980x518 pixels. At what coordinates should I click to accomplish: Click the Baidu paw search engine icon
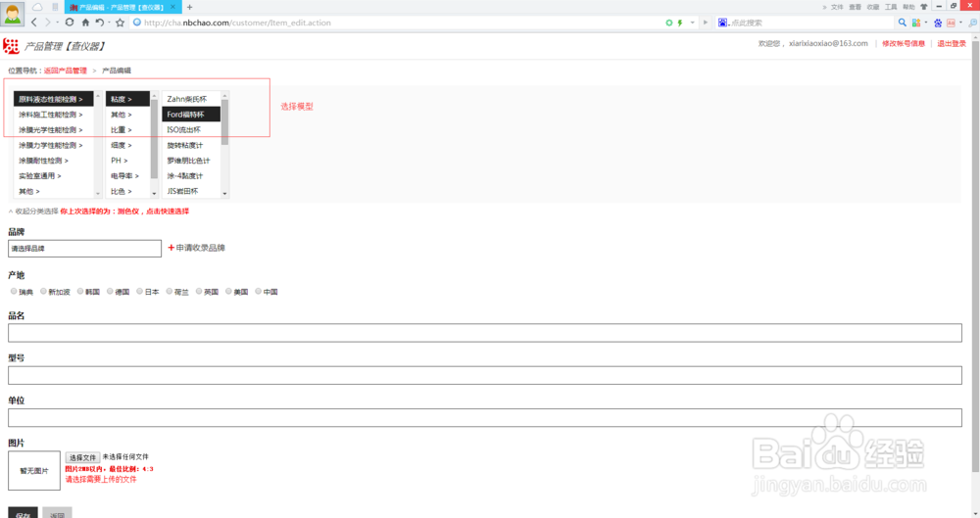tap(722, 23)
